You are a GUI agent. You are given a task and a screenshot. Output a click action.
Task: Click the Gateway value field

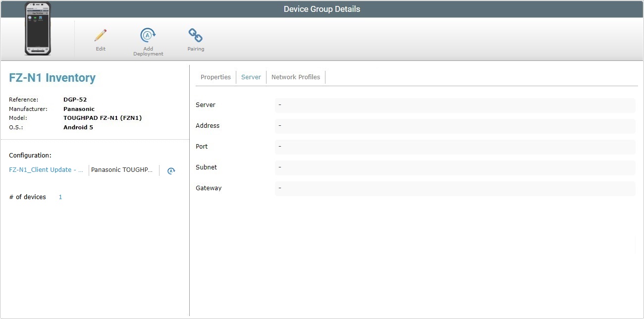pos(455,188)
